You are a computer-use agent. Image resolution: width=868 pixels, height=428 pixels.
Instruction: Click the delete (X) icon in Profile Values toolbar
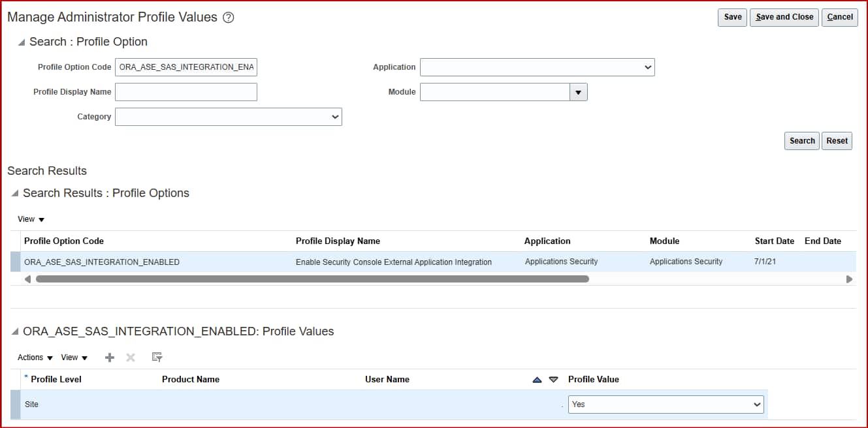(131, 358)
